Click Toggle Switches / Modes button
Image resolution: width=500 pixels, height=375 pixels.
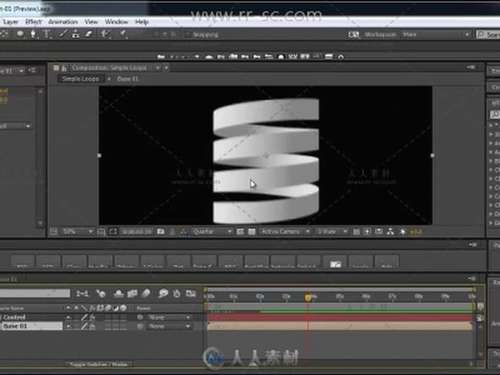click(x=99, y=364)
